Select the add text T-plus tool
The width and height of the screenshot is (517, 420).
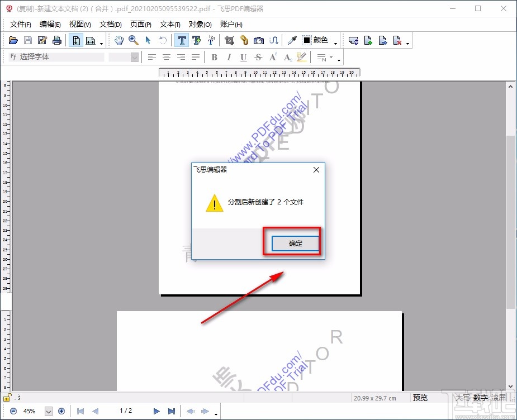click(x=197, y=41)
